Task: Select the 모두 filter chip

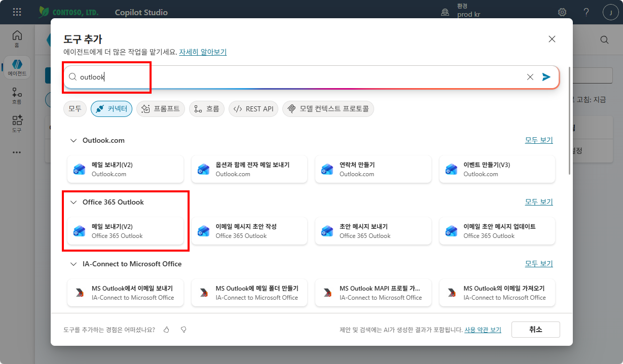Action: [x=75, y=109]
